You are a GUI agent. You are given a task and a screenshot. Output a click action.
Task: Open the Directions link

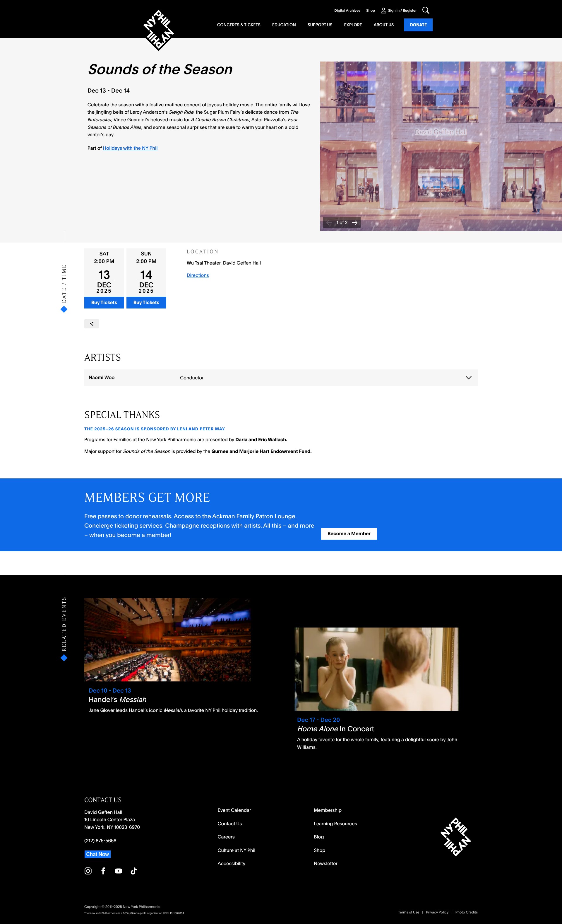pyautogui.click(x=198, y=275)
